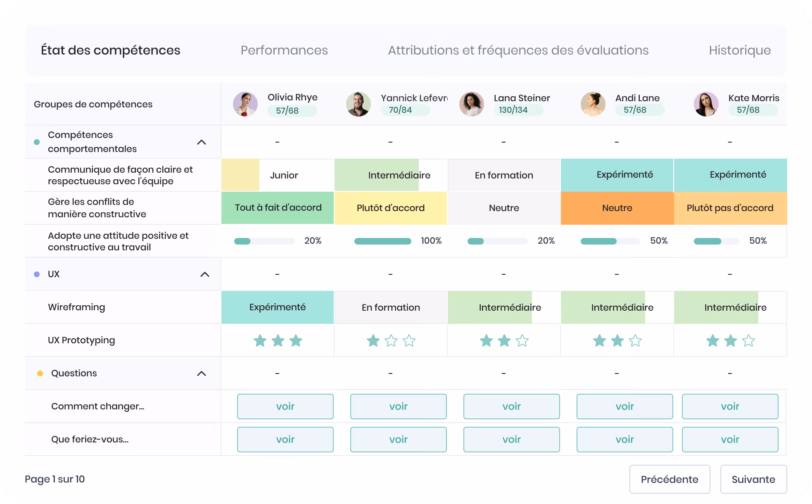Open Lana Steiner's avatar

click(x=472, y=104)
